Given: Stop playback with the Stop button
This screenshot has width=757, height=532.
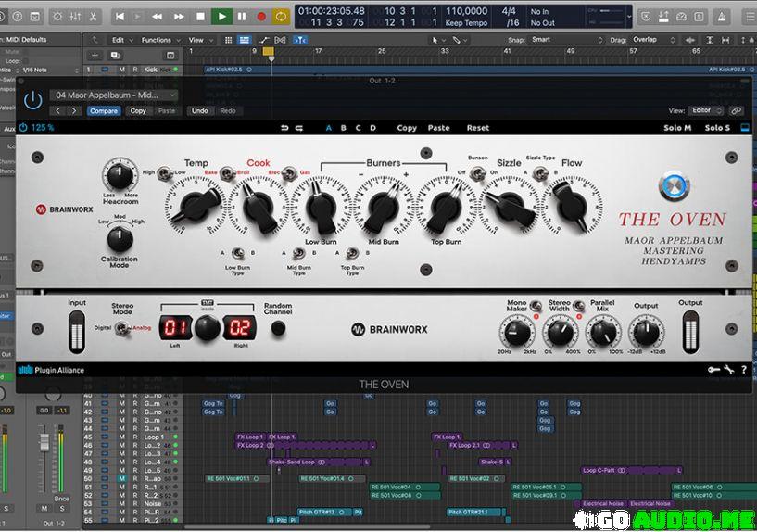Looking at the screenshot, I should pos(200,17).
